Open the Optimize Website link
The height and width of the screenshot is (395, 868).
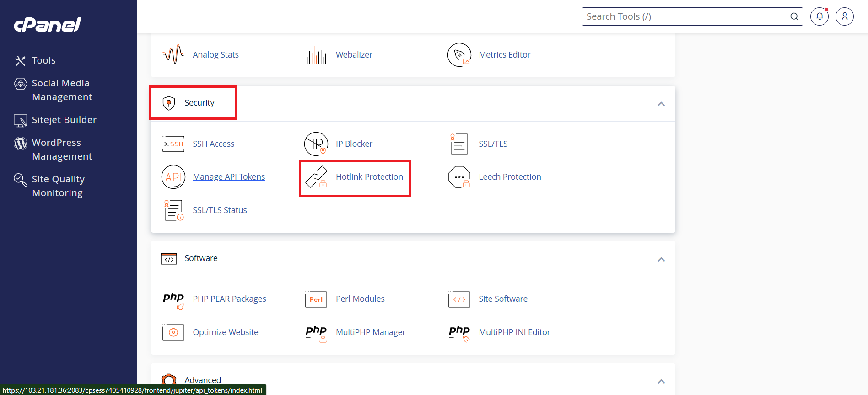pos(226,332)
